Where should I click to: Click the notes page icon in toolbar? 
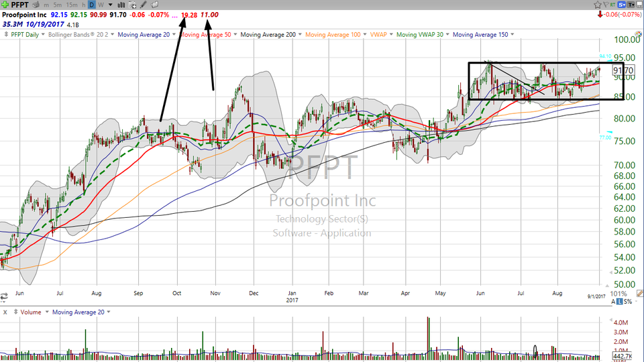pyautogui.click(x=154, y=5)
